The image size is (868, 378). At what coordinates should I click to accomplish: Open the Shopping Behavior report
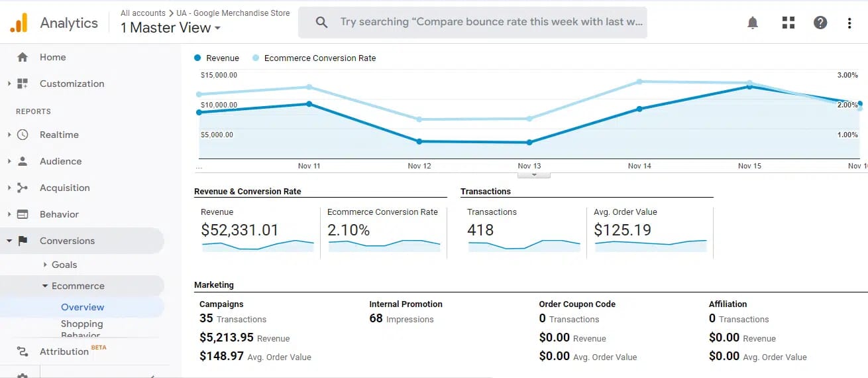tap(81, 328)
